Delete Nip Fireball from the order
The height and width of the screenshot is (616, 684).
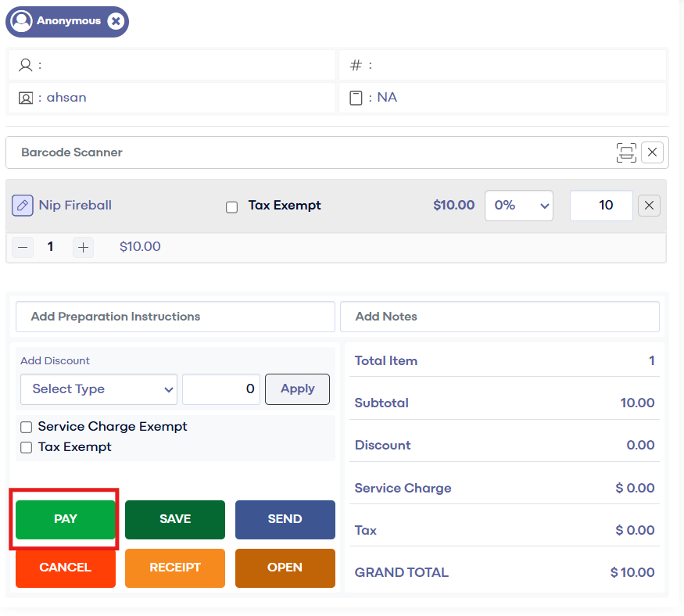(x=649, y=206)
